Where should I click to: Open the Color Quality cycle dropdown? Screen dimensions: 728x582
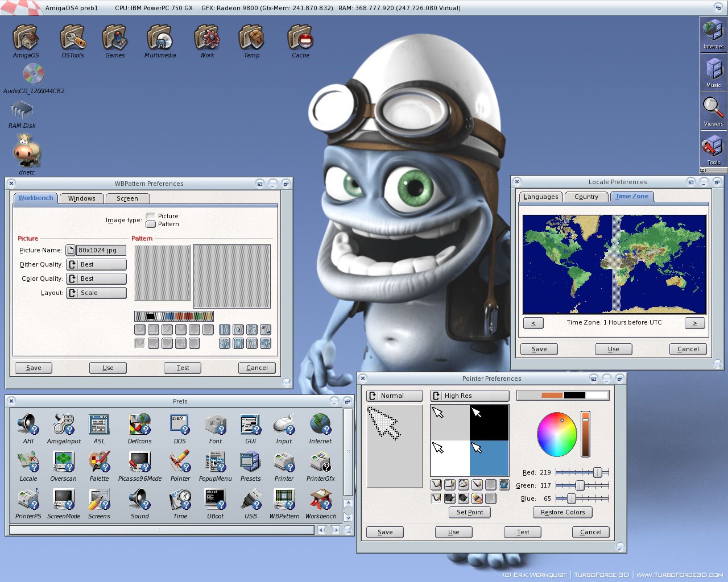[x=96, y=278]
